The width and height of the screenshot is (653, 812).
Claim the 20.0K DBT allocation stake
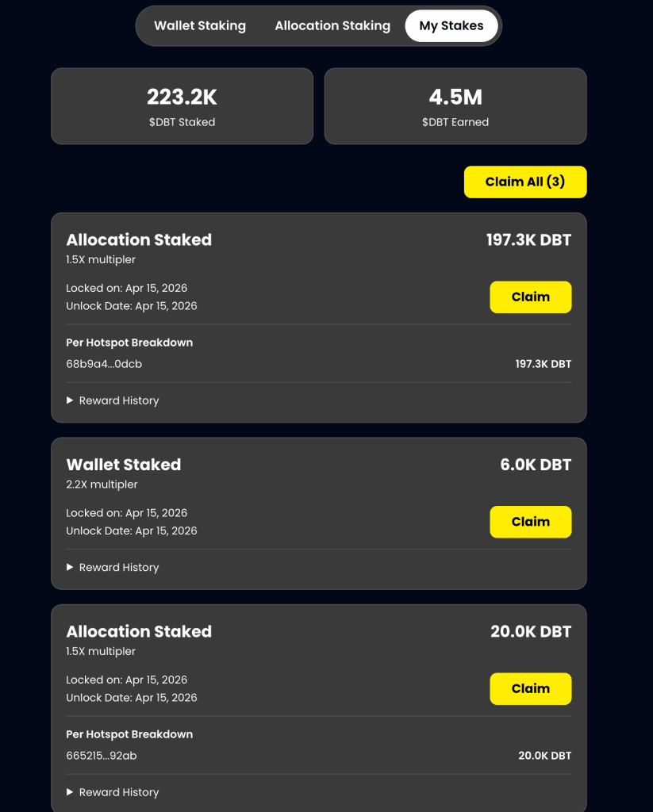point(530,688)
